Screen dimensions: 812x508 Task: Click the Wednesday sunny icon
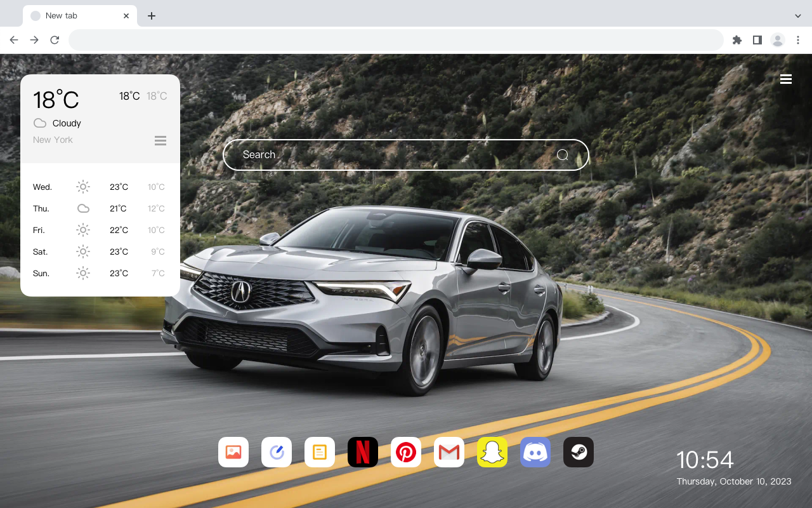click(83, 187)
